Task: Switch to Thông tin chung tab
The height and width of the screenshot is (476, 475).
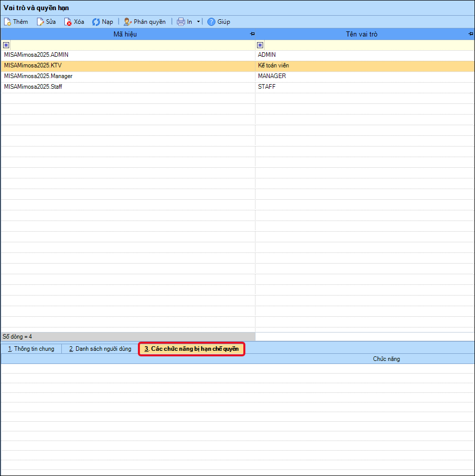Action: pos(31,349)
